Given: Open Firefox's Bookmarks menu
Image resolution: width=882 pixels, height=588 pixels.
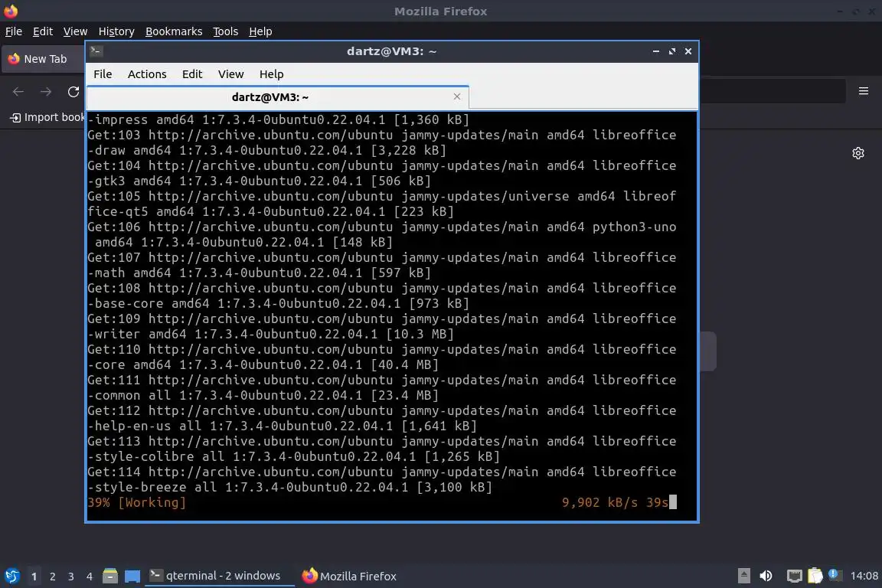Looking at the screenshot, I should point(174,31).
